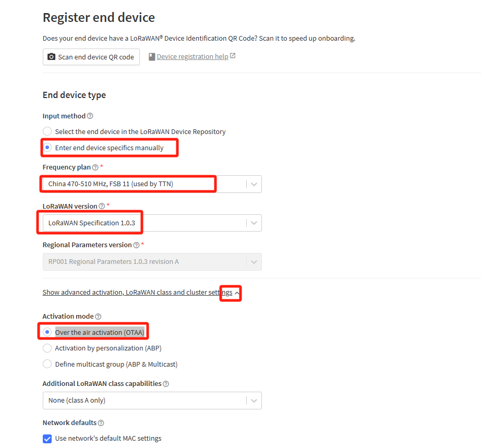The image size is (481, 448).
Task: Click the Scan end device QR code button
Action: [91, 57]
